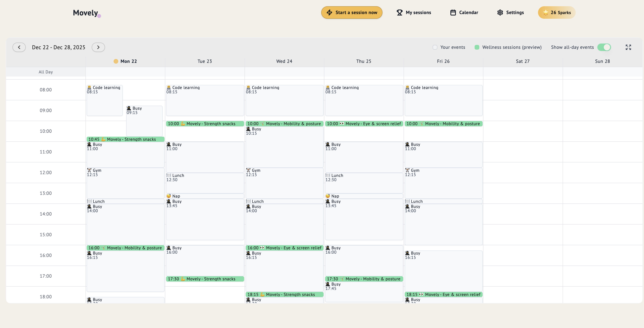This screenshot has height=328, width=644.
Task: Click the lightning bolt session icon
Action: (x=329, y=12)
